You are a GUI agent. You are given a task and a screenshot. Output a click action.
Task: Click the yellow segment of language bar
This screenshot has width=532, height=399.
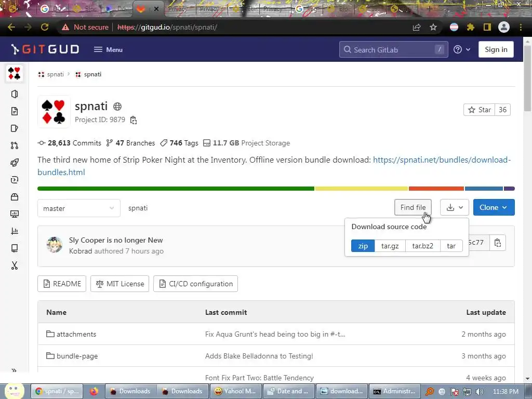coord(362,189)
